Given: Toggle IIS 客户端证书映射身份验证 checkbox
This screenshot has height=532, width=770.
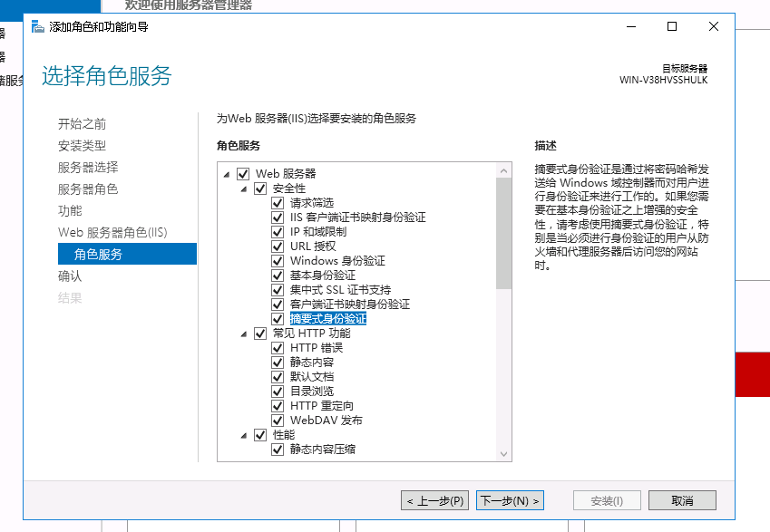Looking at the screenshot, I should [x=278, y=218].
